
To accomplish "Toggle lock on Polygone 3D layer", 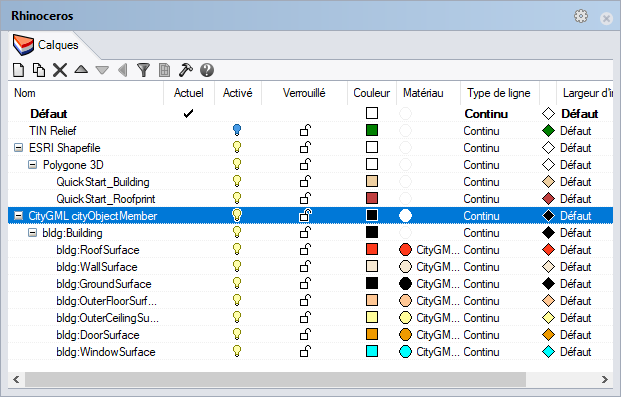I will 305,164.
